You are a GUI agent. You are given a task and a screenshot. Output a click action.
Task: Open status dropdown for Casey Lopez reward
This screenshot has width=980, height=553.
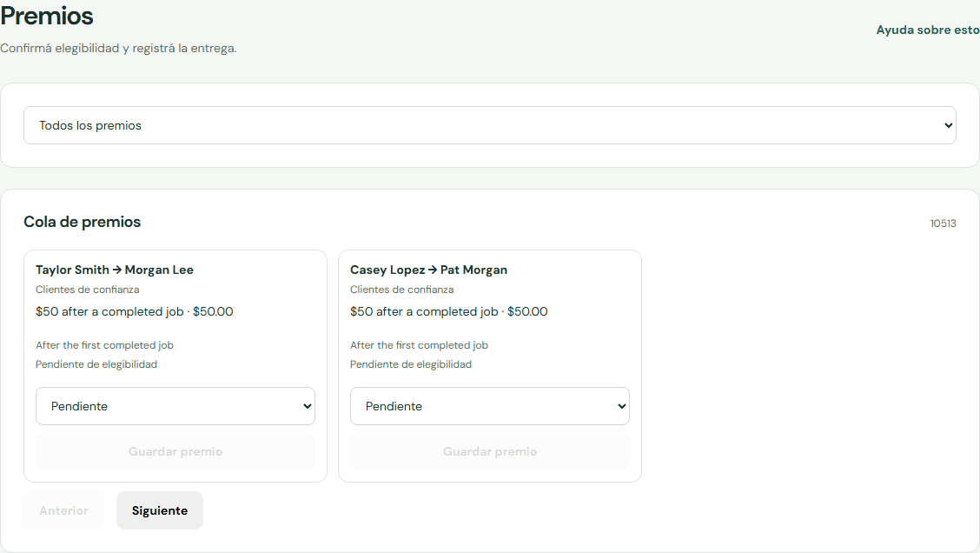pyautogui.click(x=489, y=406)
